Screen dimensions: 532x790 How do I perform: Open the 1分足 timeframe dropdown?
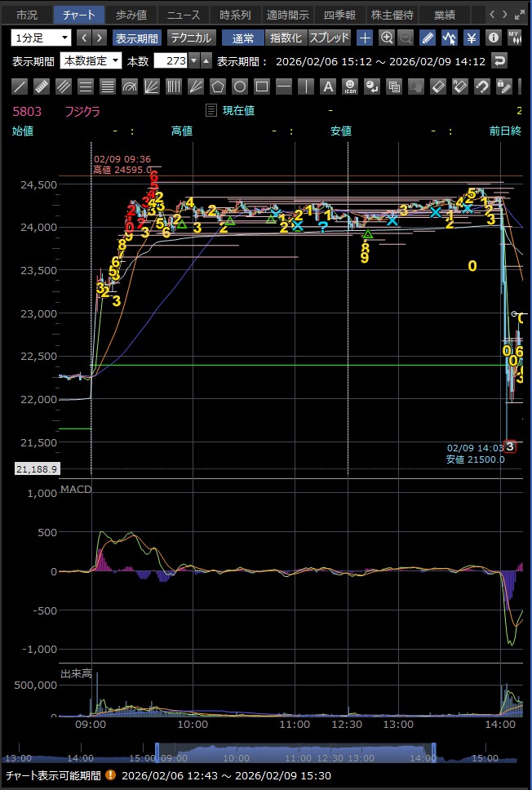pyautogui.click(x=41, y=38)
